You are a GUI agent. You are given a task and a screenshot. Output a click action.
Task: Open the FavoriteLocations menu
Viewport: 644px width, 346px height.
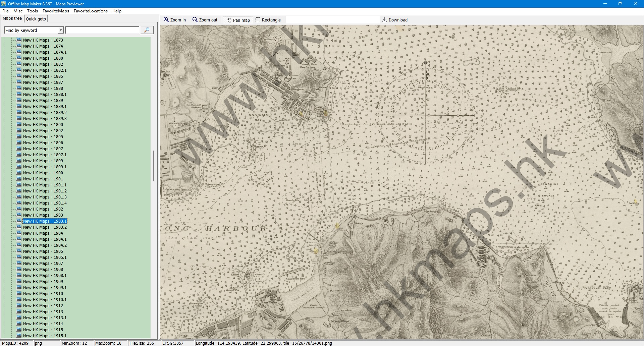click(91, 11)
